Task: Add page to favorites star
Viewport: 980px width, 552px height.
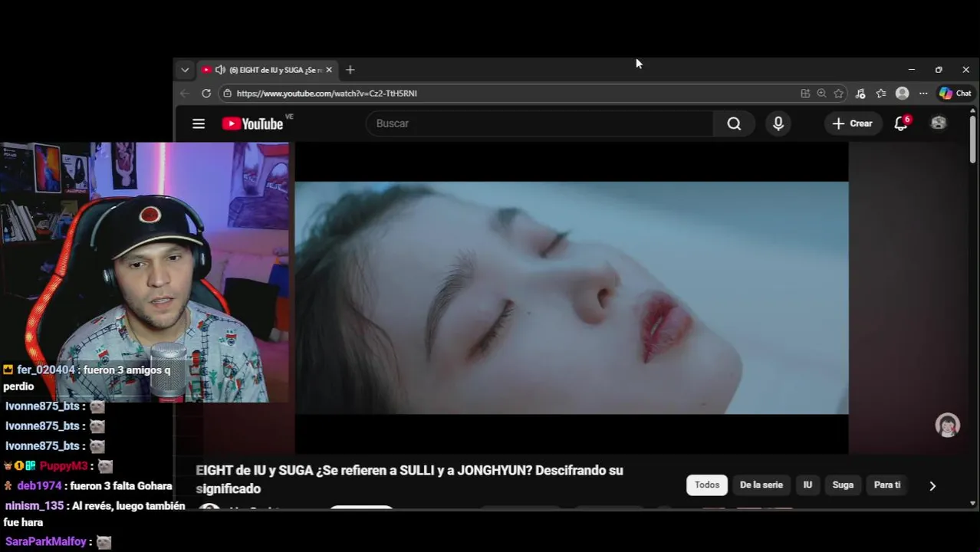Action: [x=839, y=94]
